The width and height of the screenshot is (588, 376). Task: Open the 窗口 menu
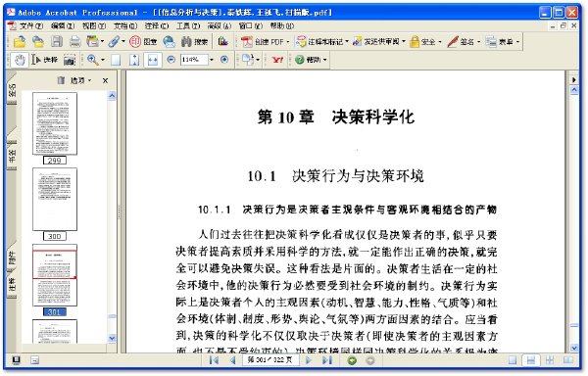pos(250,25)
